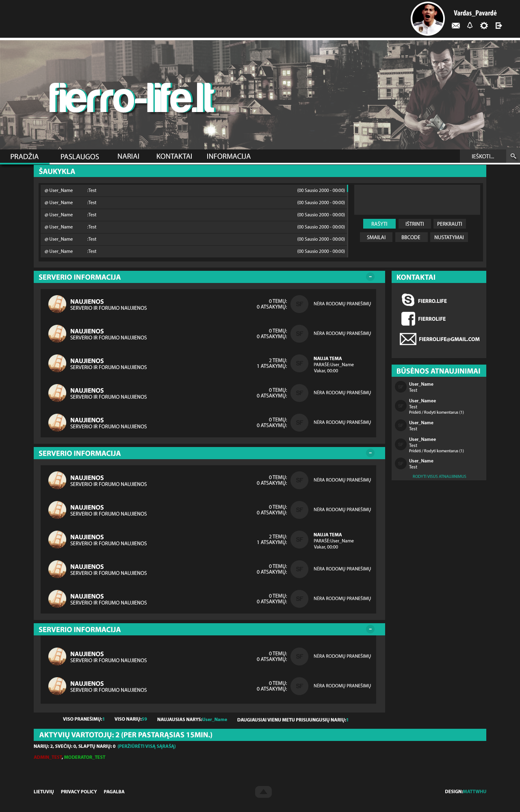
Task: Collapse the topmost SERVERIO INFORMACIJA section
Action: (x=370, y=277)
